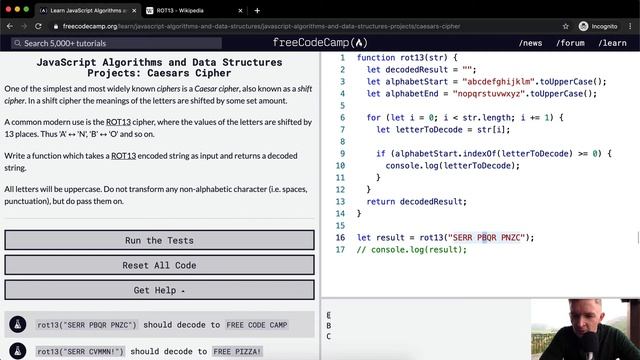
Task: Click line 3 alphabetStart code
Action: pyautogui.click(x=486, y=81)
